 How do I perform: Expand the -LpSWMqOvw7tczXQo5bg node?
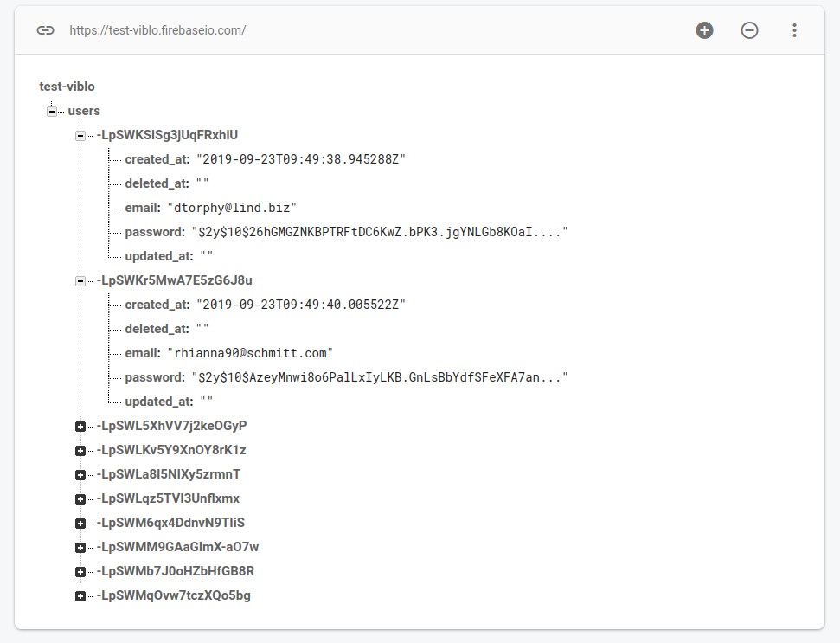click(80, 596)
